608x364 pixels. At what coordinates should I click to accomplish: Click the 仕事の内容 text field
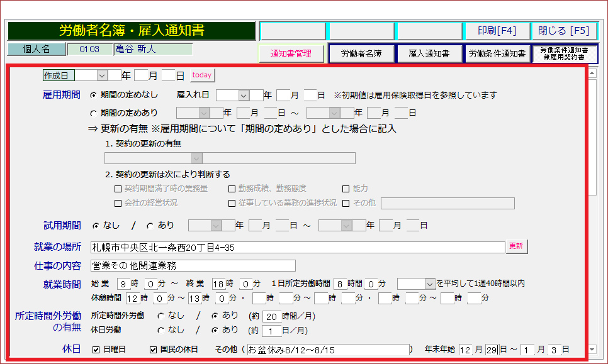pos(193,265)
